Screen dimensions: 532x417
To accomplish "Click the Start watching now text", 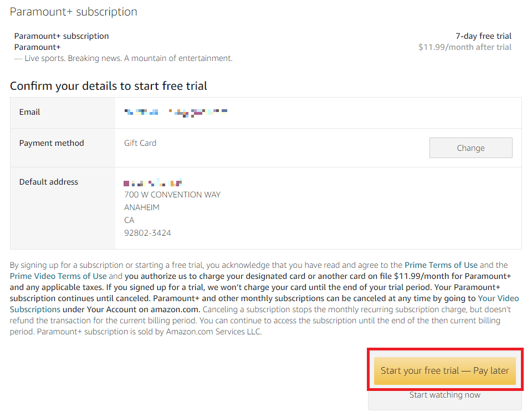I will click(444, 395).
